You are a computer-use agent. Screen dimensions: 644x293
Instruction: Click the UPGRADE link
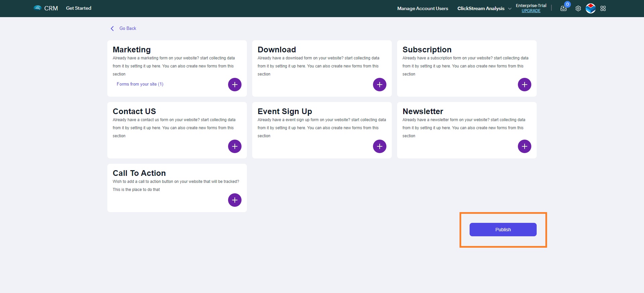pos(531,11)
